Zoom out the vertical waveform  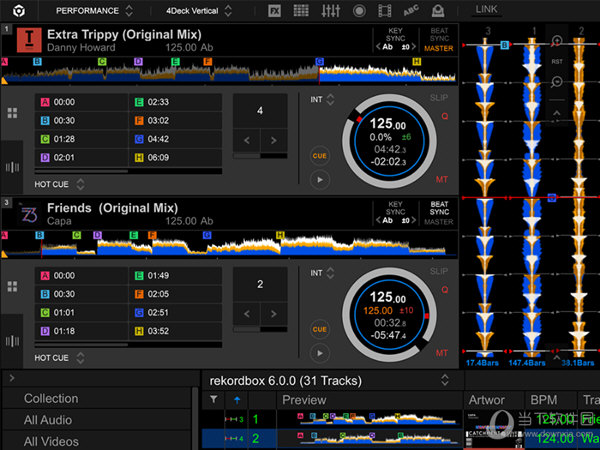(556, 82)
